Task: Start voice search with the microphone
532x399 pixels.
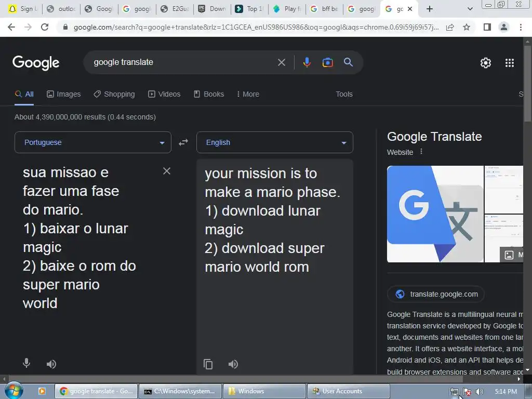Action: click(307, 62)
